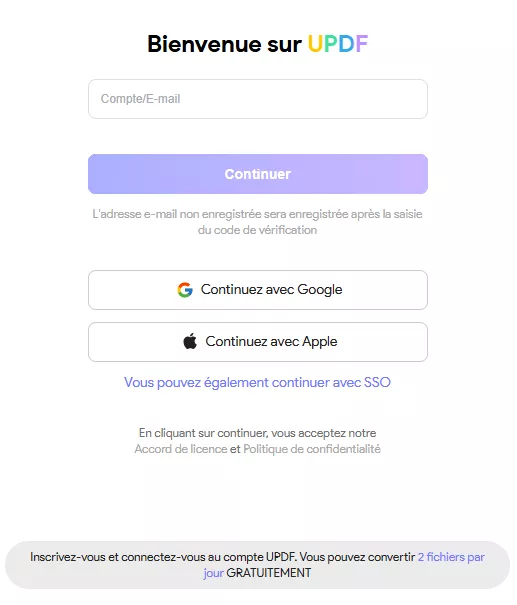Click the gray bottom banner's 'compte UPDF' text

[x=260, y=557]
